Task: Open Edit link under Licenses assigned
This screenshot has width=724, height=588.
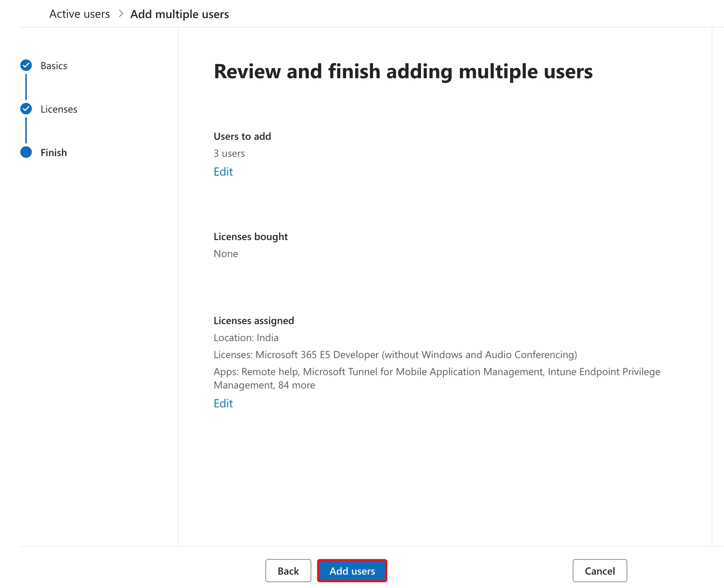Action: click(223, 403)
